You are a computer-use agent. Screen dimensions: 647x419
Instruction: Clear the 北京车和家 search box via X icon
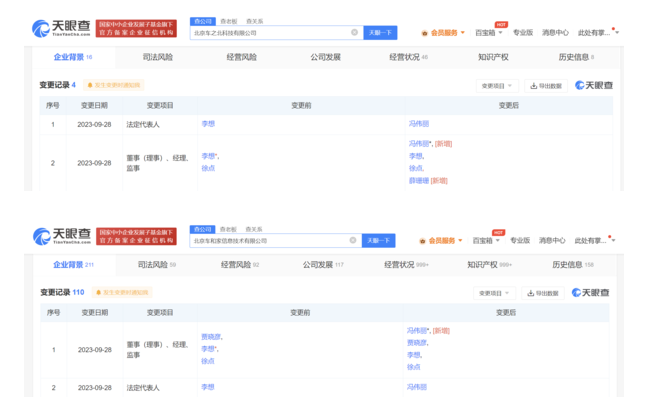pos(353,240)
